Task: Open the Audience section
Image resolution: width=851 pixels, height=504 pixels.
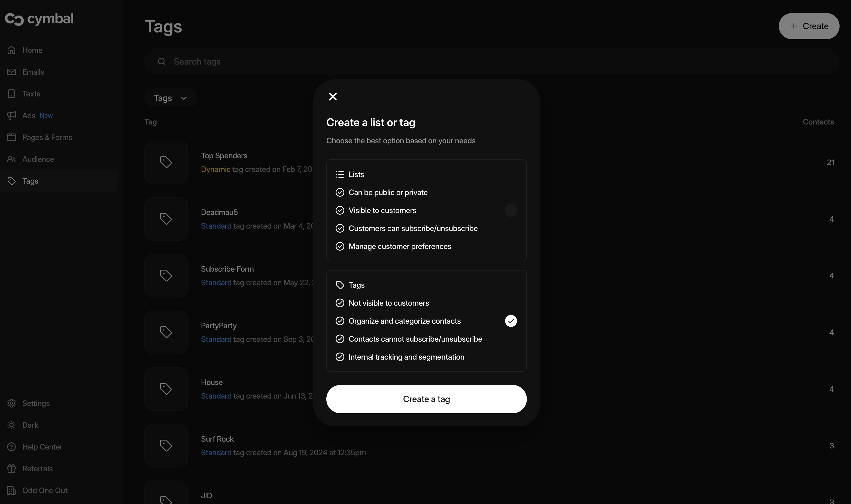Action: [x=38, y=159]
